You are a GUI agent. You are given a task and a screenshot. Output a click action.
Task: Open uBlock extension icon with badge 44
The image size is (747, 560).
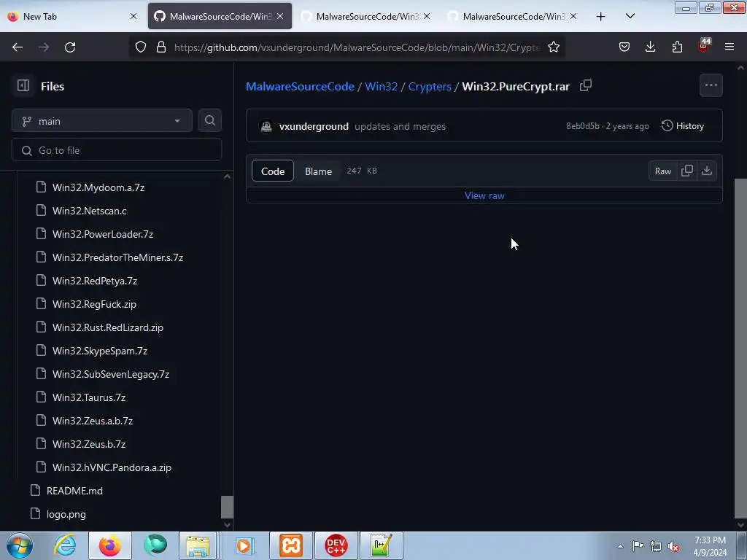(704, 46)
